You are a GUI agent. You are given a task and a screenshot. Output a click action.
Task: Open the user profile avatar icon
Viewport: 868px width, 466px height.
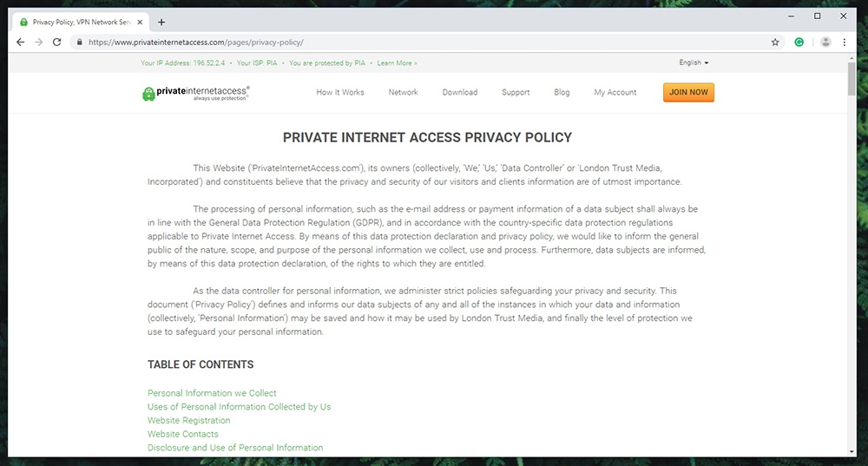[825, 42]
